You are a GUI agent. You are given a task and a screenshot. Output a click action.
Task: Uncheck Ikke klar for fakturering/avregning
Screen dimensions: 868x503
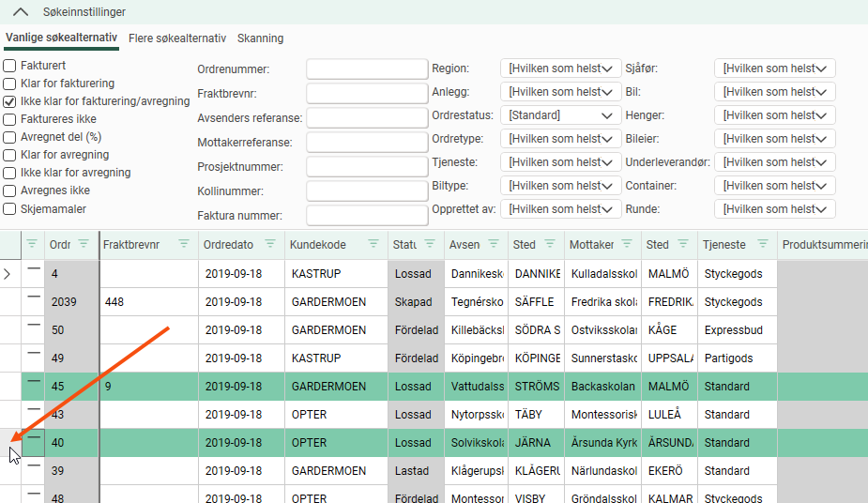(x=9, y=101)
